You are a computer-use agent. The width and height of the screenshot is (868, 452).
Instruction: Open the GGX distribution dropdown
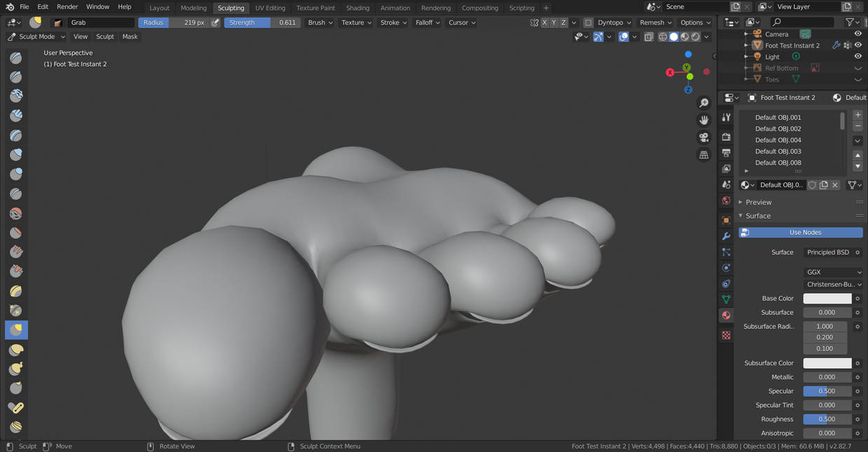pos(833,272)
